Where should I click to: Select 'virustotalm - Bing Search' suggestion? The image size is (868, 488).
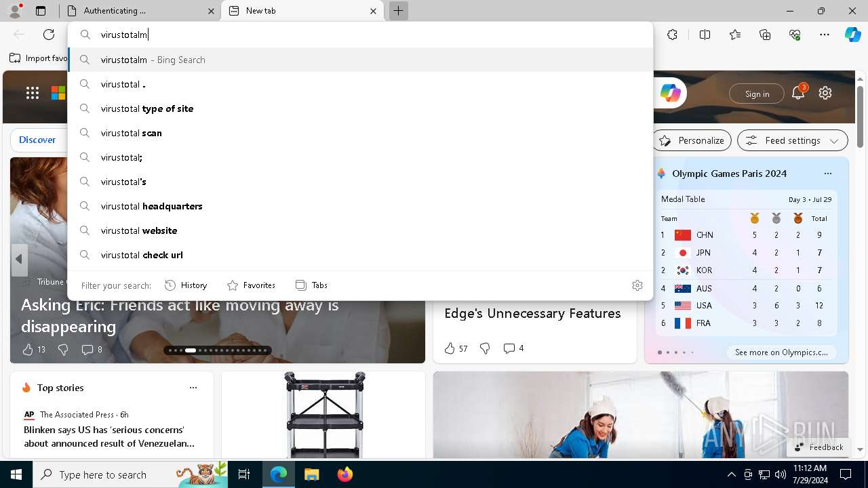tap(360, 60)
